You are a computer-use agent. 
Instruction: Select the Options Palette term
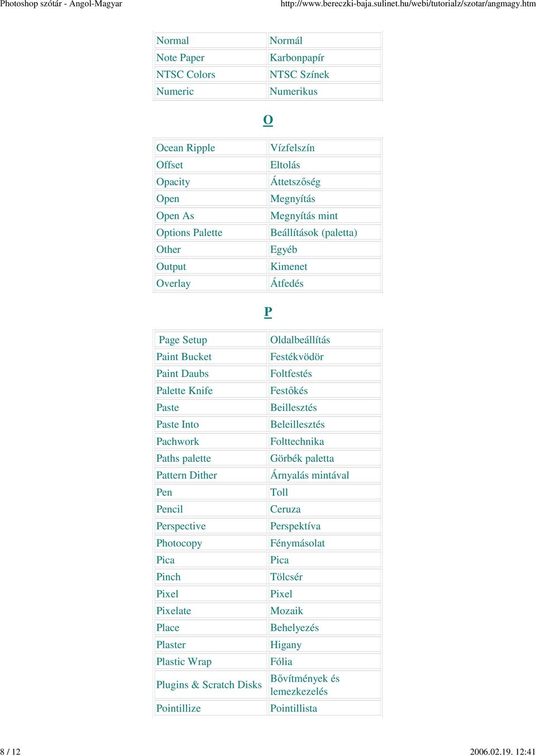tap(189, 233)
